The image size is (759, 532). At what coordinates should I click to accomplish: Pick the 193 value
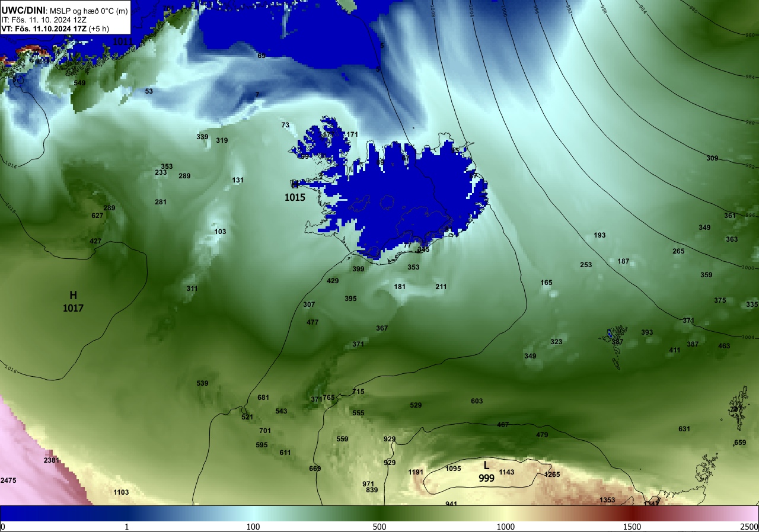pyautogui.click(x=599, y=235)
